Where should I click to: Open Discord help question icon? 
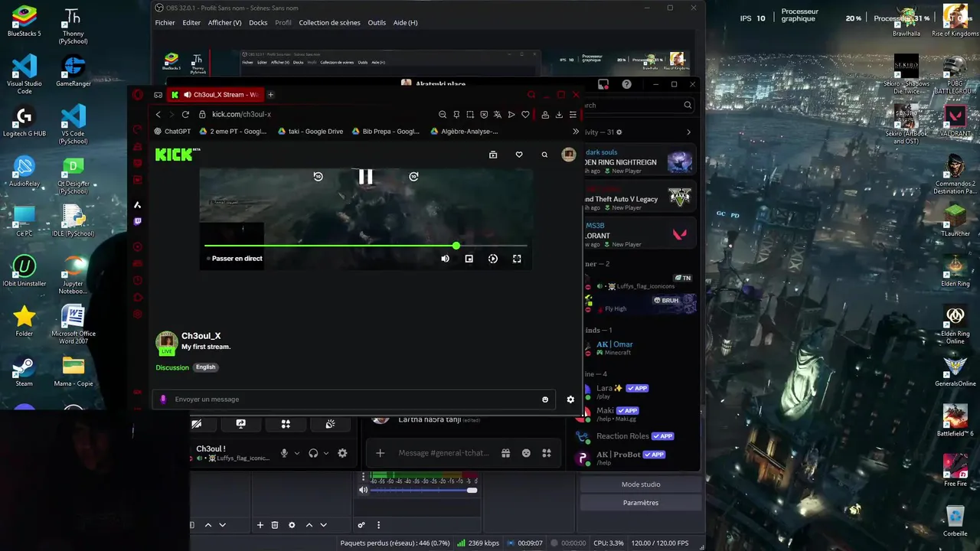coord(627,84)
